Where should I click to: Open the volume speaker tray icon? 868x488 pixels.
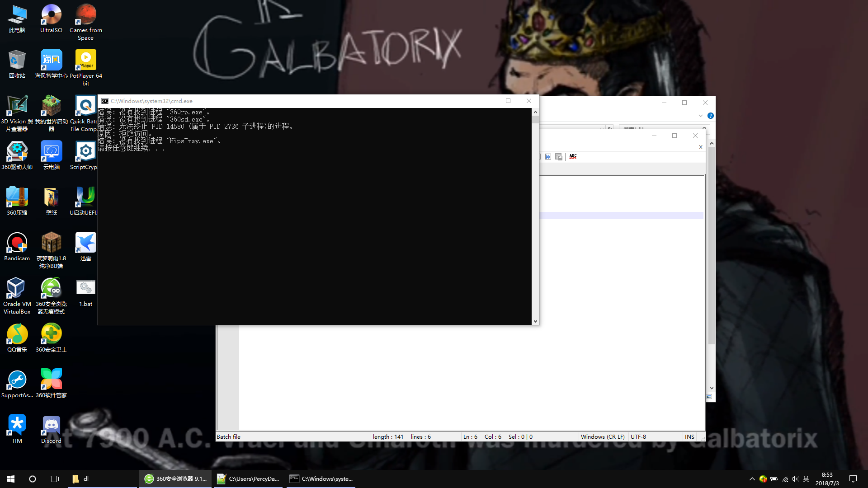click(795, 479)
